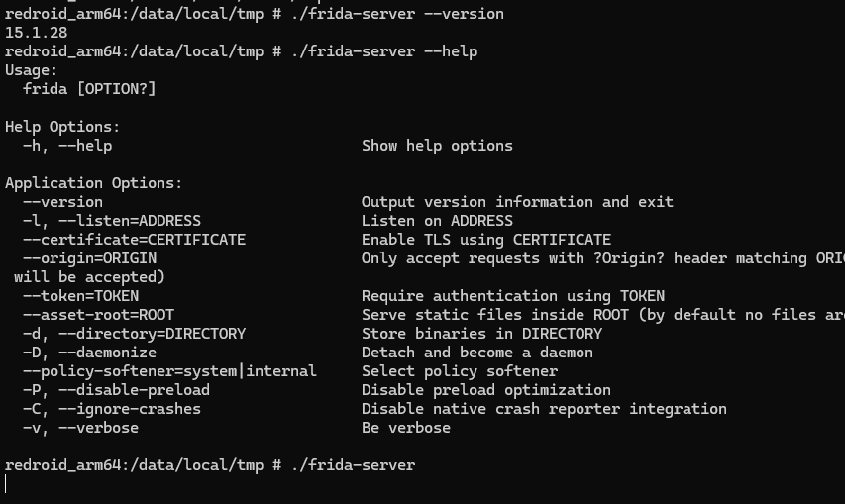Click the blinking cursor on the last line
Screen dimensions: 845x504
pyautogui.click(x=6, y=484)
